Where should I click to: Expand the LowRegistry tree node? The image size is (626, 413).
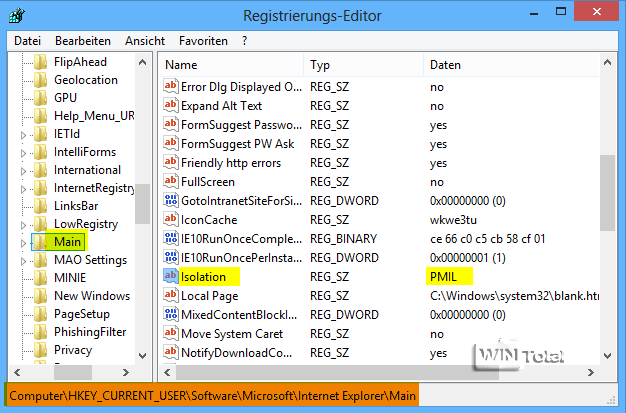(x=23, y=225)
